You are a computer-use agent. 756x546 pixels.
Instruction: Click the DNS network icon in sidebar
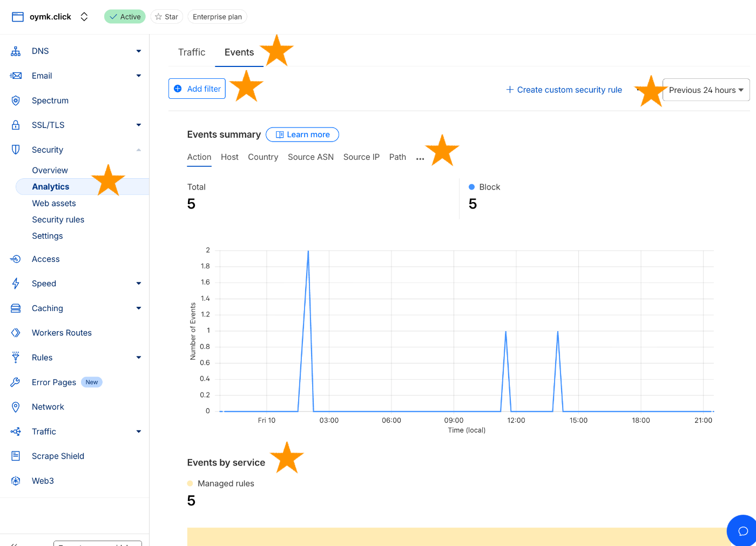(x=16, y=51)
